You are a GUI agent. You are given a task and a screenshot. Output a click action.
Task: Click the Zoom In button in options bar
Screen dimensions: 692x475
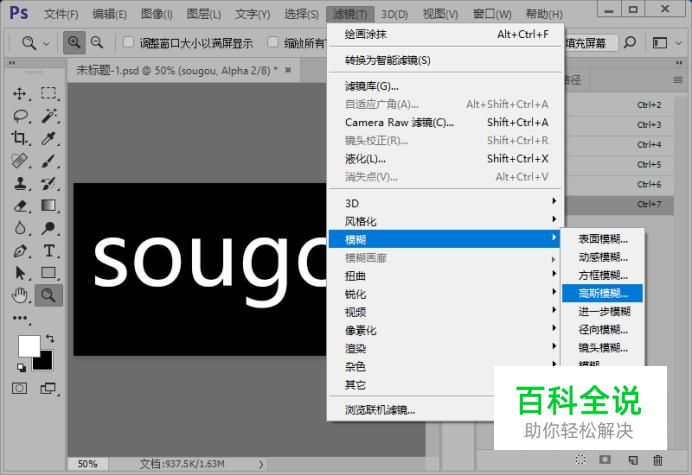coord(74,42)
